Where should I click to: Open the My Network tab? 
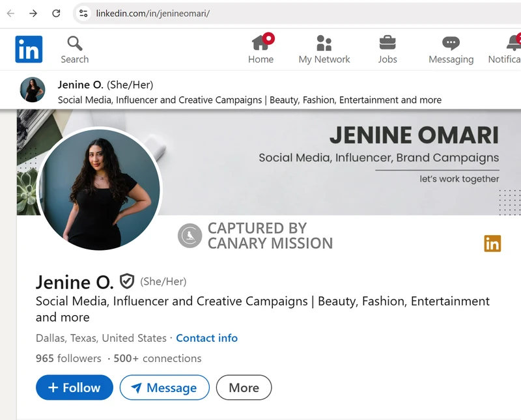(324, 49)
